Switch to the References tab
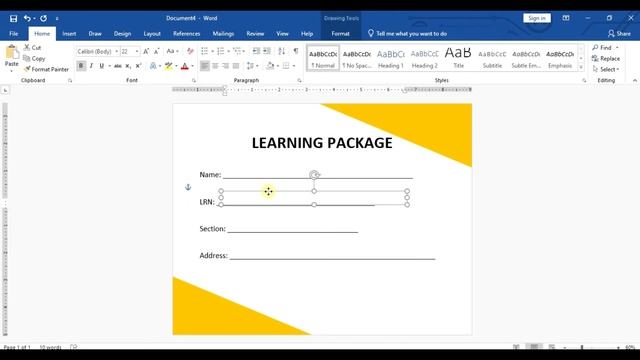This screenshot has height=360, width=640. tap(187, 34)
